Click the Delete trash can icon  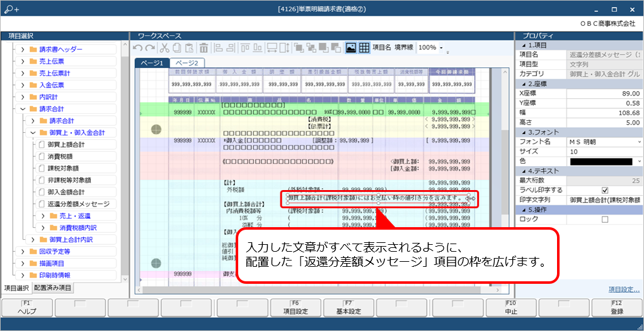[204, 48]
